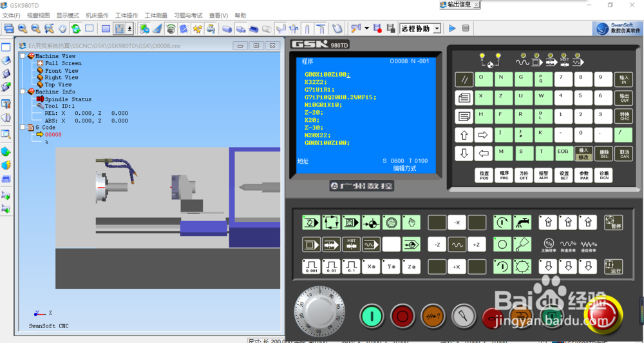Screen dimensions: 644x343
Task: Click the green rotate view toolbar icon
Action: pyautogui.click(x=75, y=28)
